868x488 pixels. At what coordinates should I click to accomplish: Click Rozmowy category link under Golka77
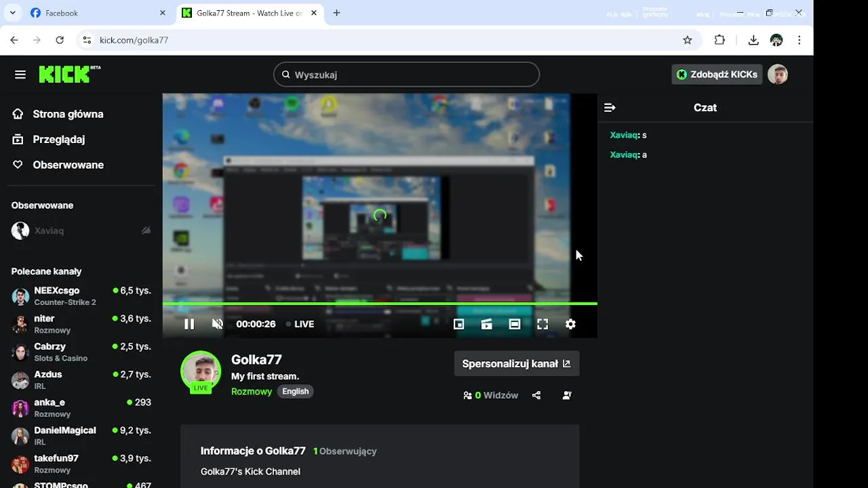point(252,392)
